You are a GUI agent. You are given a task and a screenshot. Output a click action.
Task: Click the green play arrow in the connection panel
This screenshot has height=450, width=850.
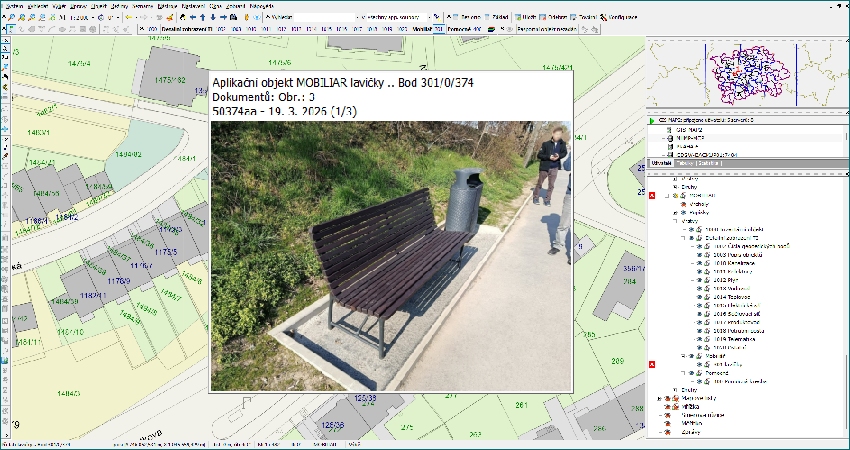click(652, 120)
